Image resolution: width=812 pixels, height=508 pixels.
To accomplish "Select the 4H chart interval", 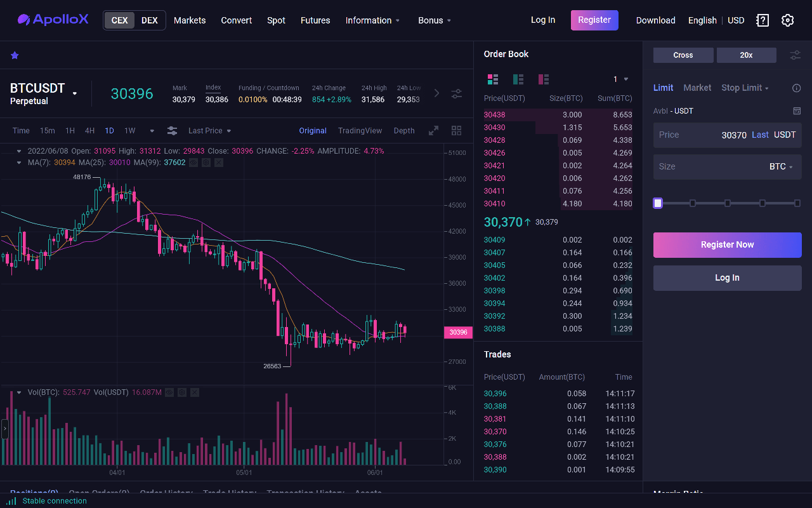I will pos(89,131).
